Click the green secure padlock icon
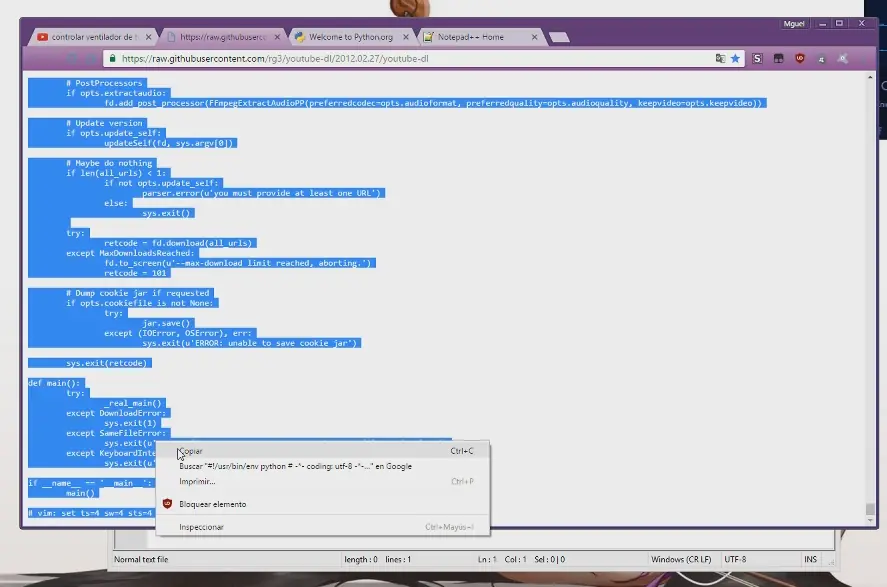This screenshot has height=587, width=887. point(112,58)
